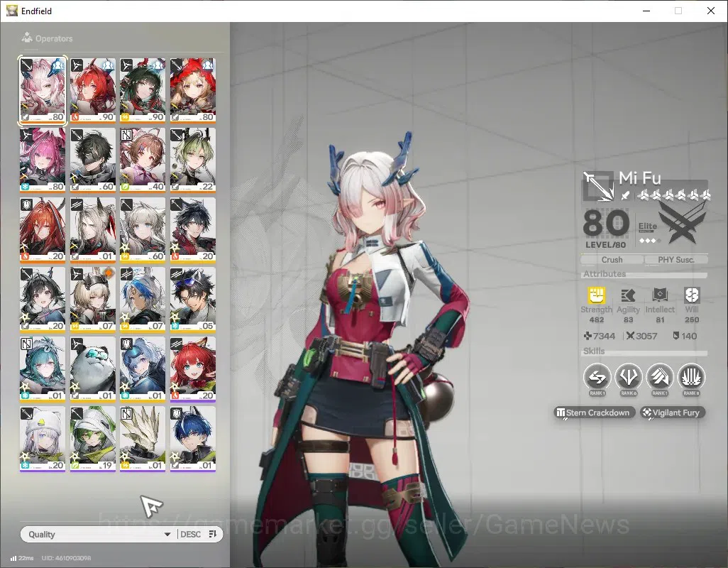Select green-haired white-hood level 19 operator
The width and height of the screenshot is (728, 568).
click(93, 439)
